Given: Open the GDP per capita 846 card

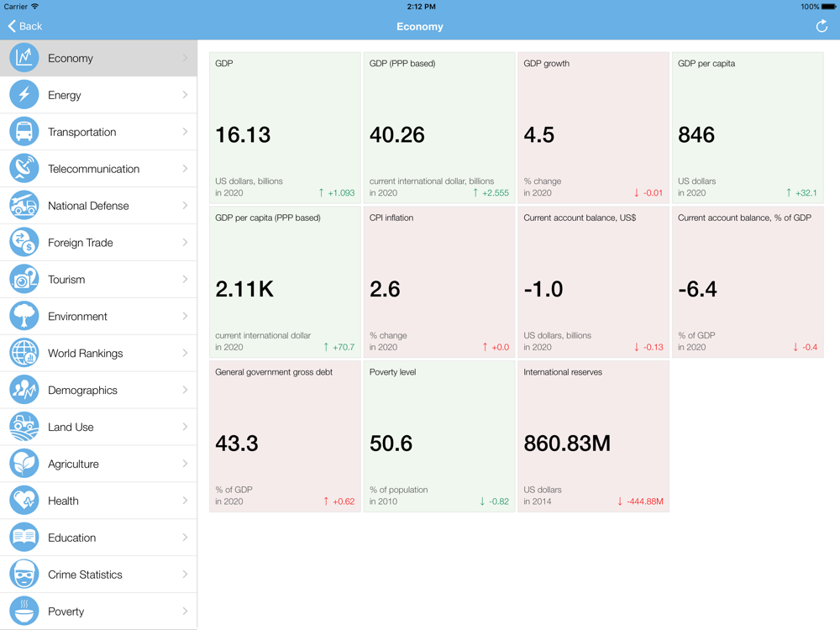Looking at the screenshot, I should coord(748,128).
